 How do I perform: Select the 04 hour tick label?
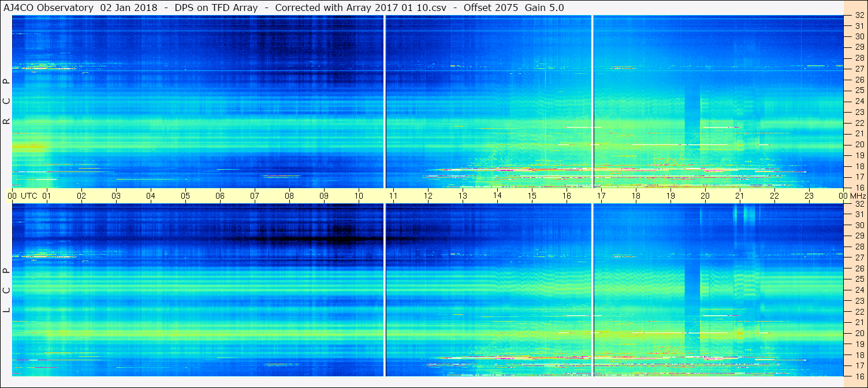[151, 196]
